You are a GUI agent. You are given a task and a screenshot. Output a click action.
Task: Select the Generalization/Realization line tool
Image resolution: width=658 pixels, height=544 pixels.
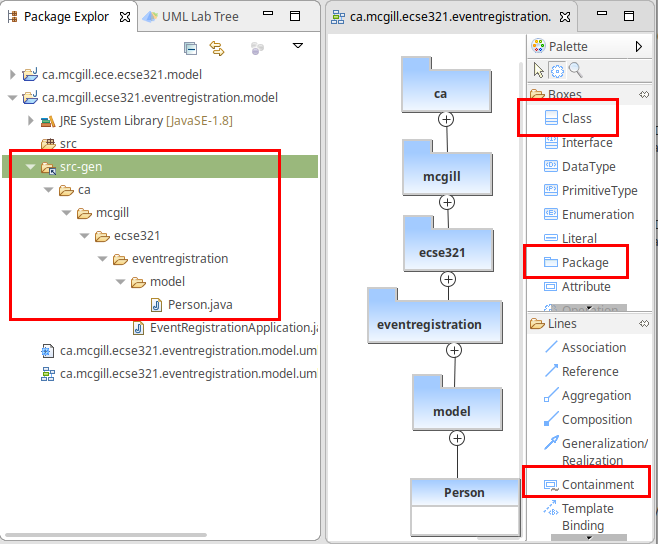point(596,452)
